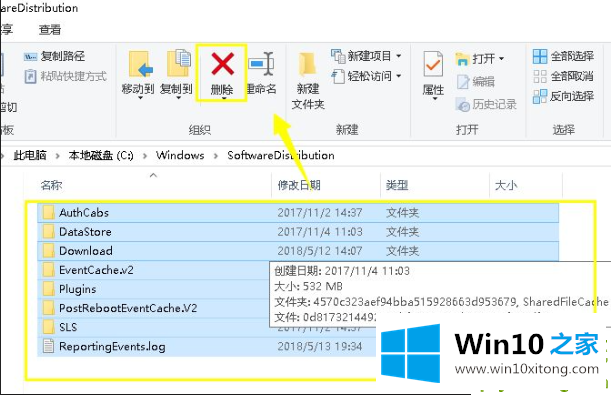Click Select all (全部选择)
Image resolution: width=611 pixels, height=395 pixels.
click(x=563, y=56)
